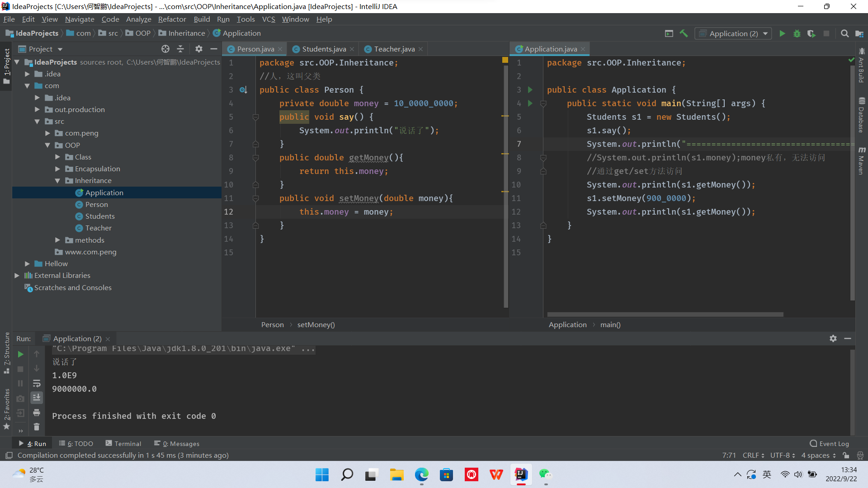Click the green Run button in toolbar
The height and width of the screenshot is (488, 868).
coord(782,33)
